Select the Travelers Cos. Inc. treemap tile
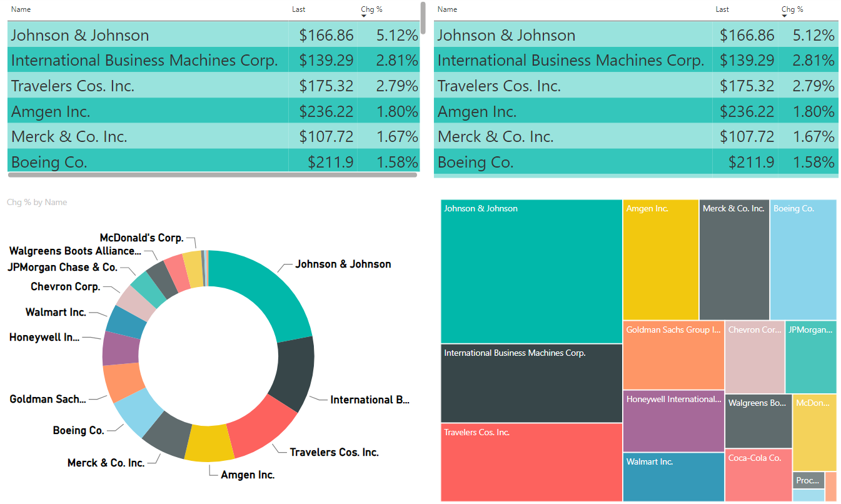 [531, 462]
